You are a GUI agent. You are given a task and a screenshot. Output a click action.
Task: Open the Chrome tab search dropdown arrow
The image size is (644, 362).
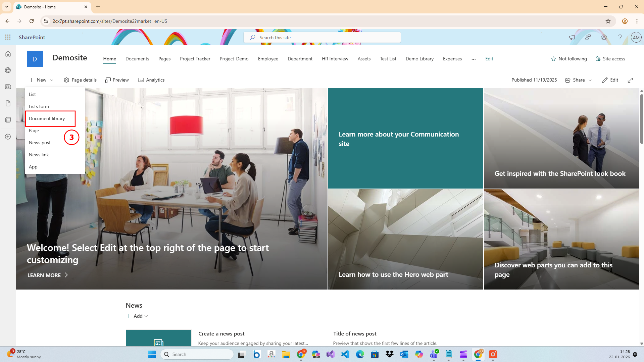pos(7,7)
